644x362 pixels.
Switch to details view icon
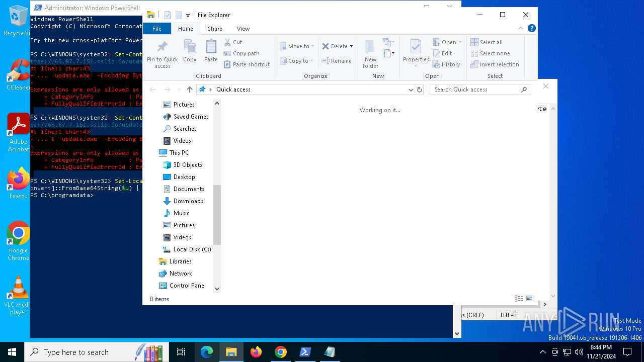(519, 299)
